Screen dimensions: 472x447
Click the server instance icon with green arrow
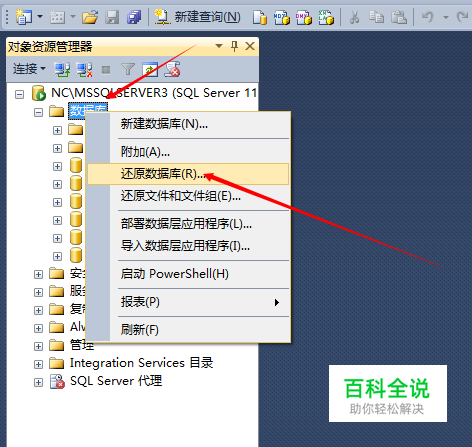[39, 93]
